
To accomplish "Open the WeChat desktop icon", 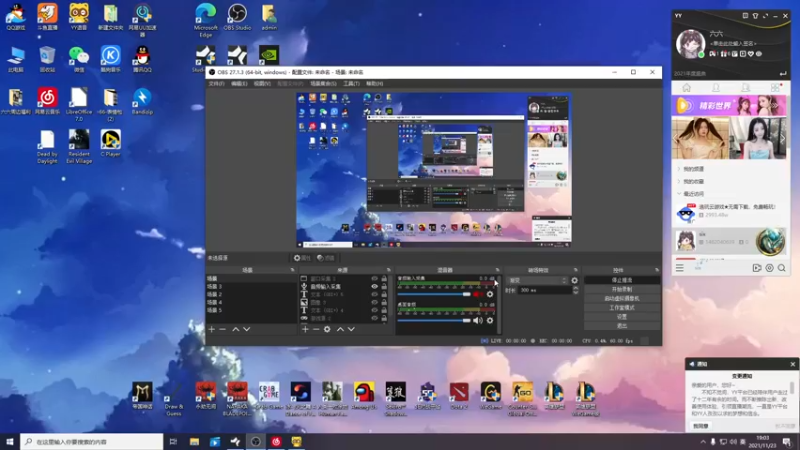I will click(x=79, y=59).
